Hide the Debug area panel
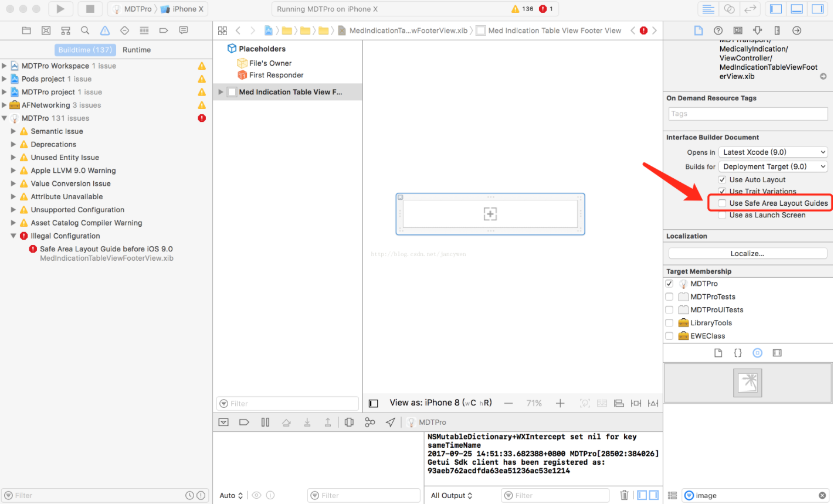The height and width of the screenshot is (504, 834). click(x=797, y=9)
